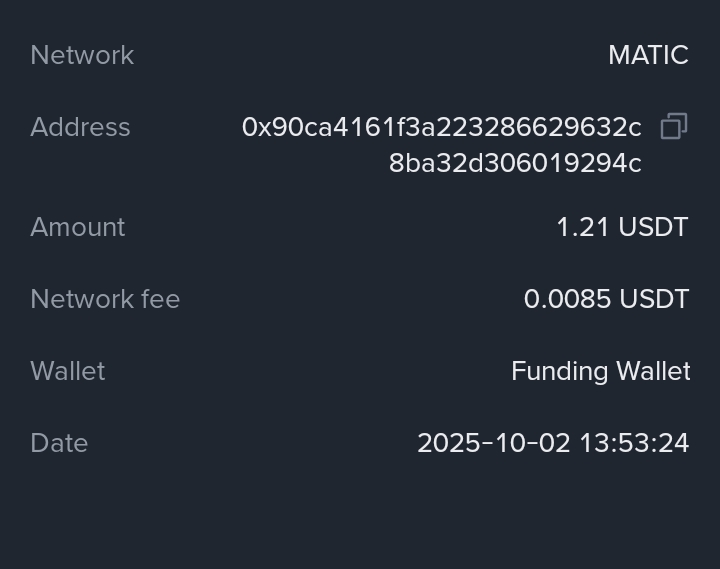Select the 1.21 amount number
The height and width of the screenshot is (569, 720).
(582, 227)
